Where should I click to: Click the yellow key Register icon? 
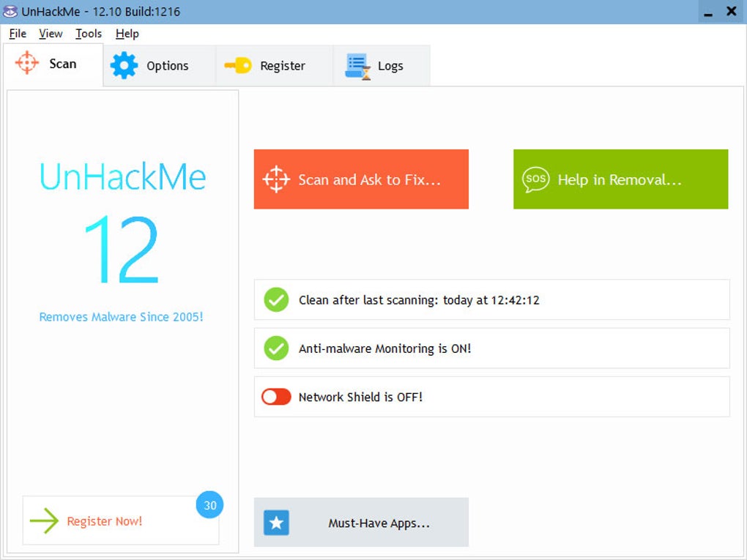(x=238, y=65)
